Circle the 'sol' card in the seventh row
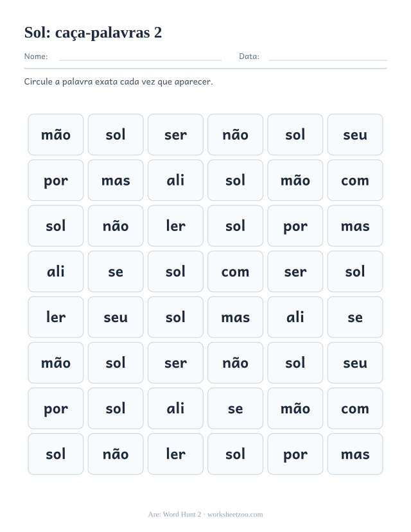Image resolution: width=411 pixels, height=532 pixels. point(116,409)
